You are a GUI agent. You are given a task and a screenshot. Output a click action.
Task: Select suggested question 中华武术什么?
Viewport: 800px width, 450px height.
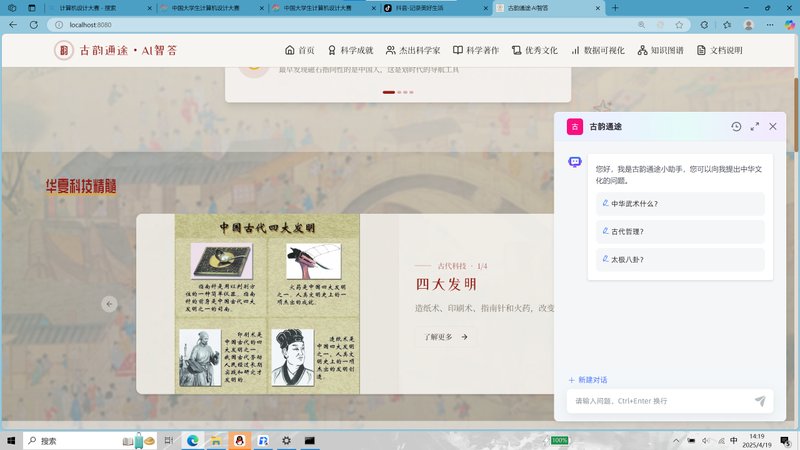(x=680, y=204)
